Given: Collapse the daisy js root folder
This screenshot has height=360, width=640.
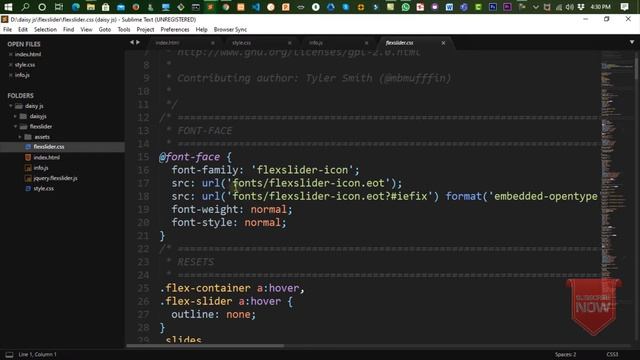Looking at the screenshot, I should [x=11, y=106].
